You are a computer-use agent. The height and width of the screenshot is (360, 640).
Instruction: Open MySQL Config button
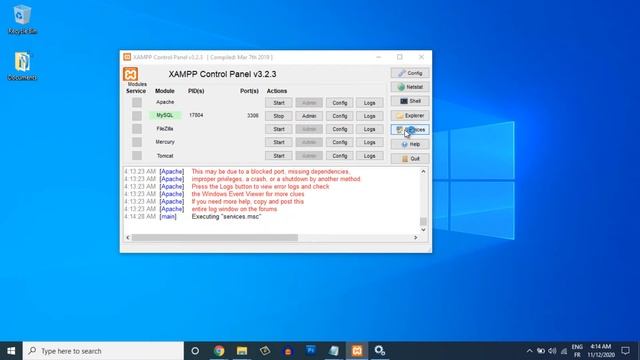(x=339, y=116)
